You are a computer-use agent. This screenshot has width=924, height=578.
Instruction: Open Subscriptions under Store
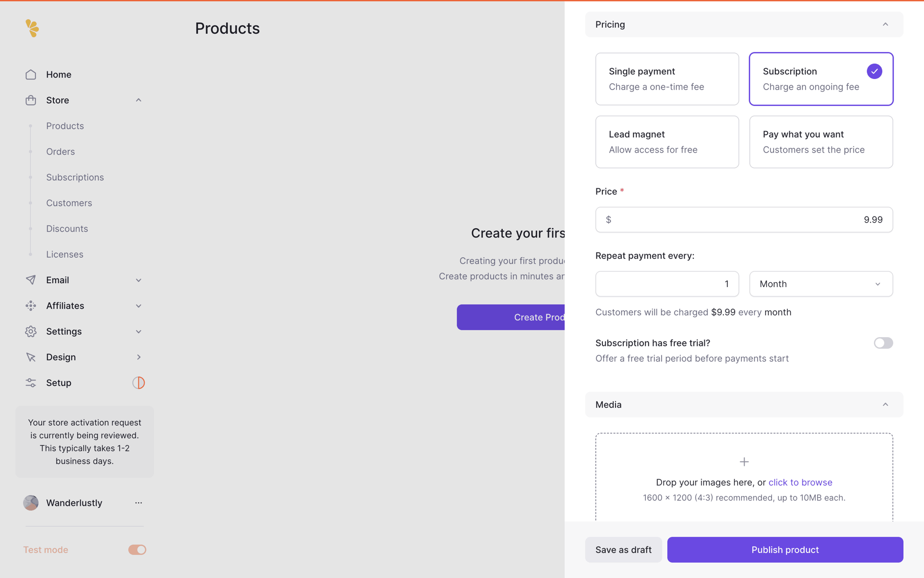pyautogui.click(x=75, y=177)
